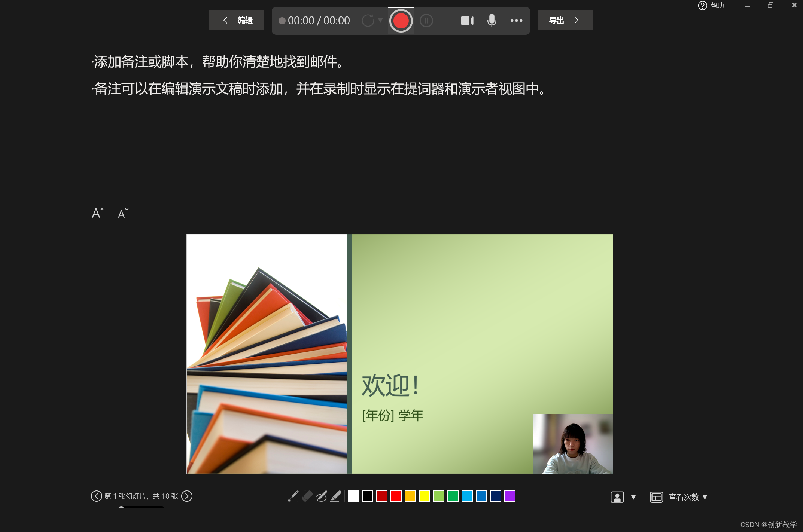
Task: Select the laser pointer tool
Action: point(293,496)
